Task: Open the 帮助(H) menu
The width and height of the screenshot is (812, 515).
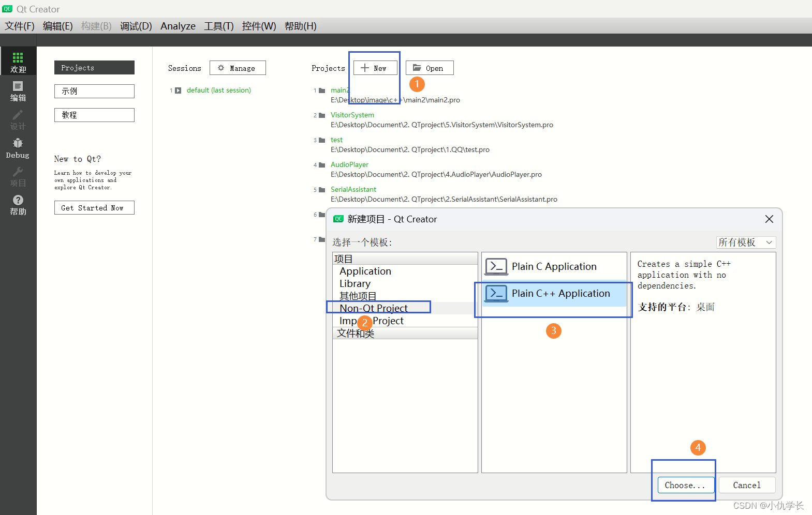Action: (x=301, y=26)
